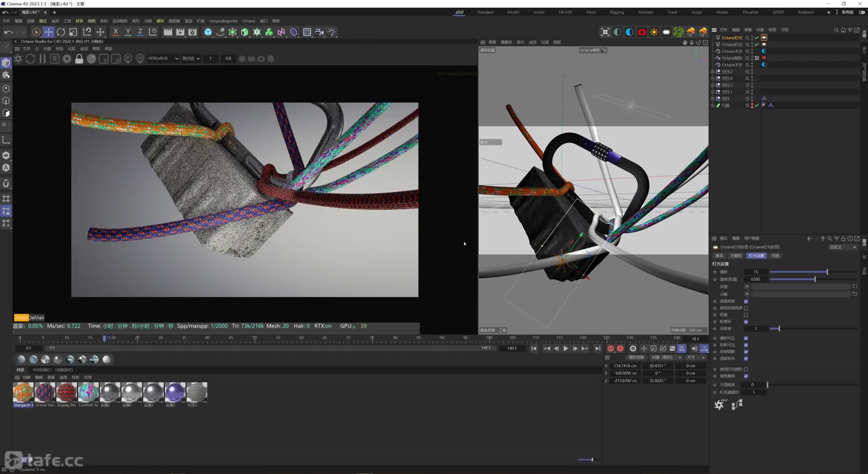
Task: Open the distribution dropdown arrow in light settings
Action: [747, 294]
